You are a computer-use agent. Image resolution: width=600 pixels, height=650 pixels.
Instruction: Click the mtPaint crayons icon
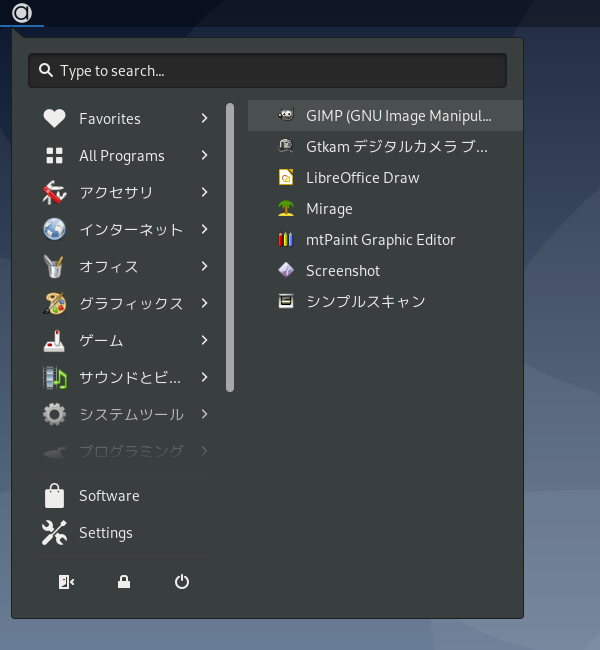pos(286,239)
